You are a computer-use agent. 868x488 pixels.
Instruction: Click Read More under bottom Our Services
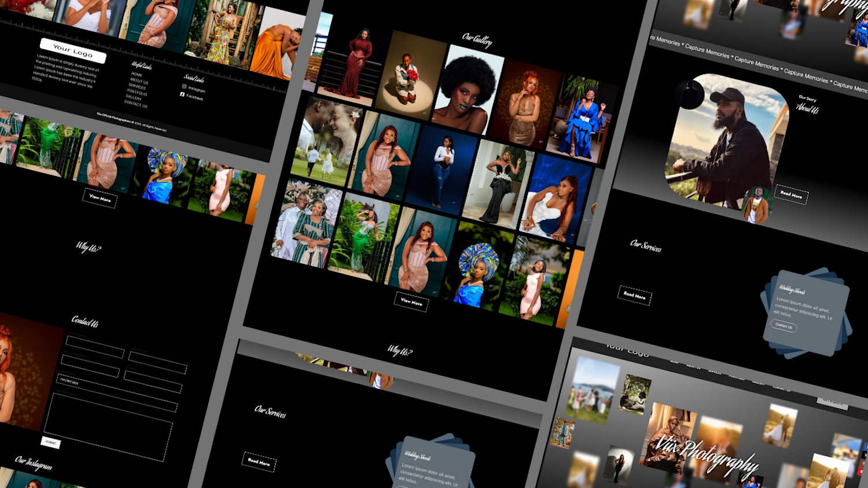click(259, 462)
